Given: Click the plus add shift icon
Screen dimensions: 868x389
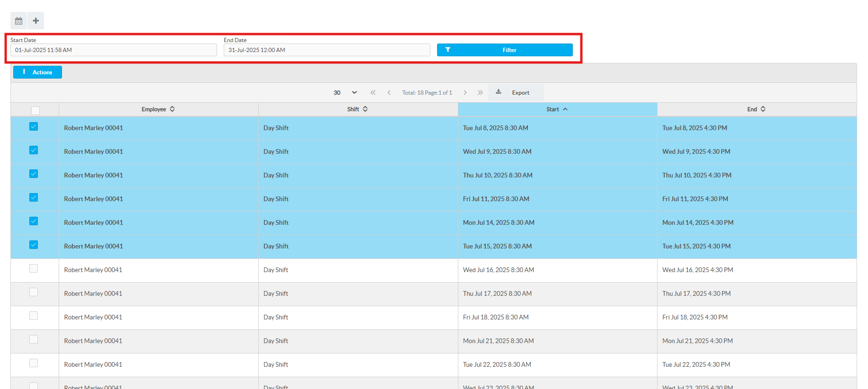Looking at the screenshot, I should (x=36, y=21).
